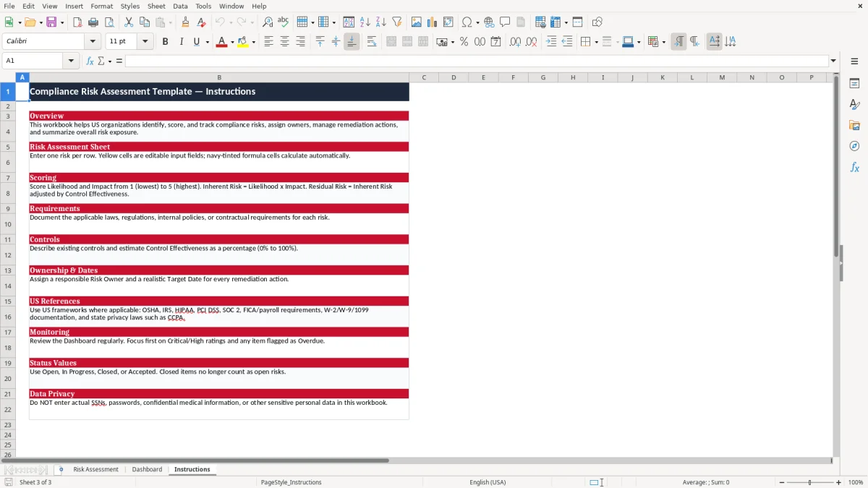Switch to the Dashboard sheet tab
Viewport: 868px width, 488px height.
[x=147, y=469]
